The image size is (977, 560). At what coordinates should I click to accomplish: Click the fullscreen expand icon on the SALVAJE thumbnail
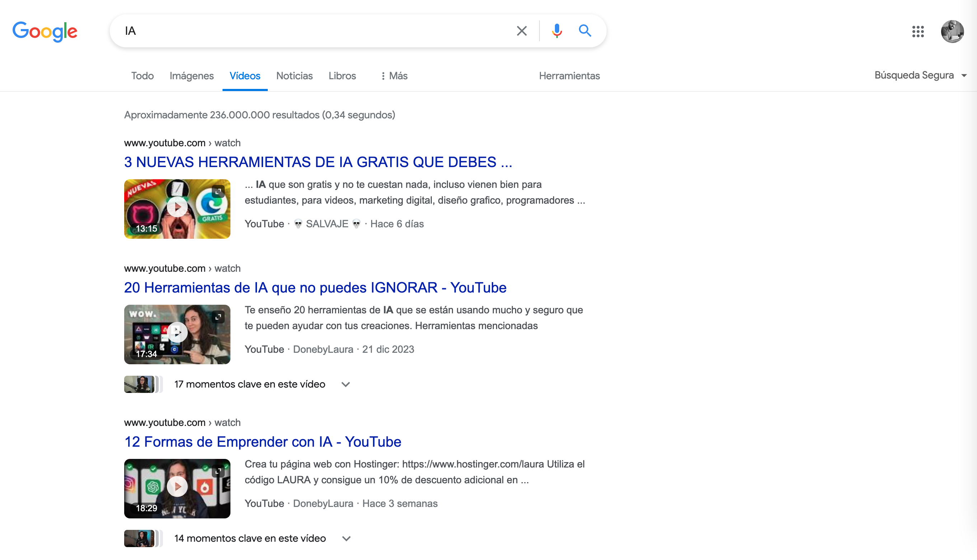pyautogui.click(x=218, y=191)
